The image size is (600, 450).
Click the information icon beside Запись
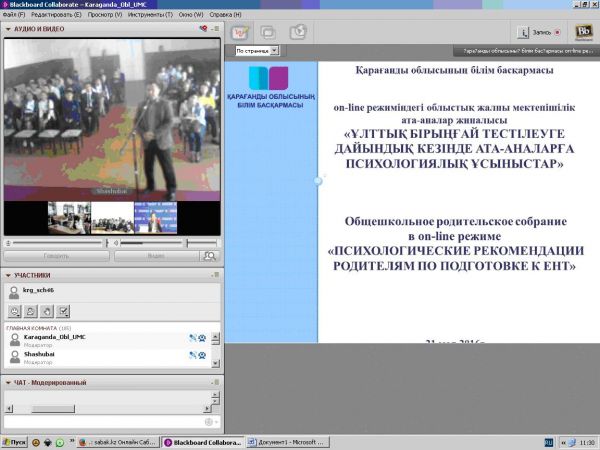(x=521, y=32)
